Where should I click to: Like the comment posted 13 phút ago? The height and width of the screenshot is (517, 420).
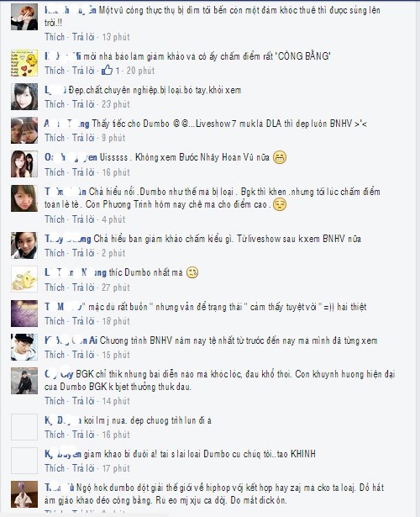55,37
